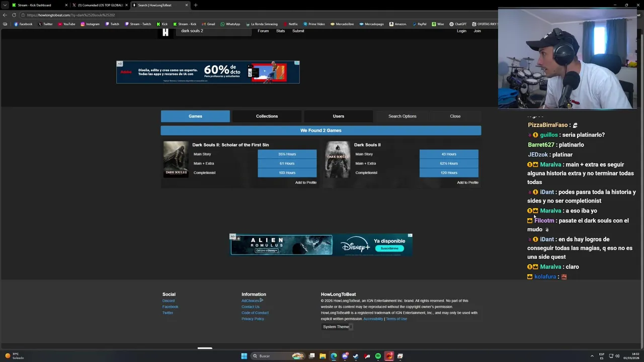Open the Prime Video bookmark
The width and height of the screenshot is (644, 362).
(314, 24)
